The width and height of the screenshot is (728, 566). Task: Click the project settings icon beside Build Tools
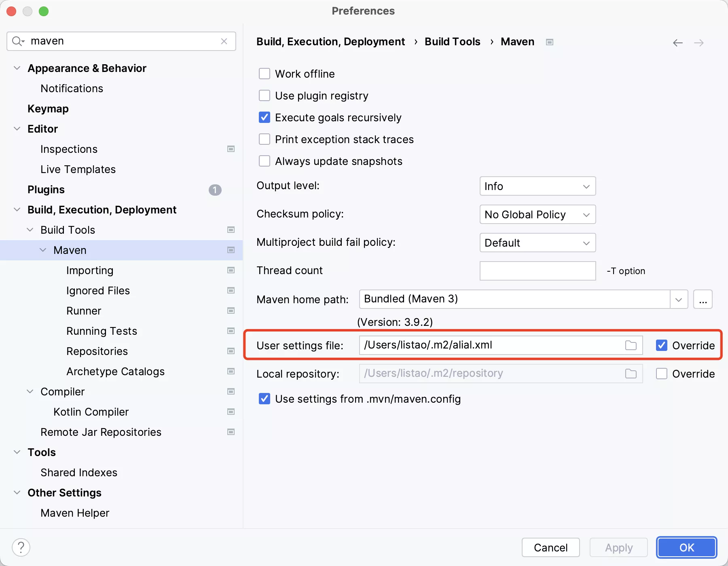pyautogui.click(x=231, y=230)
